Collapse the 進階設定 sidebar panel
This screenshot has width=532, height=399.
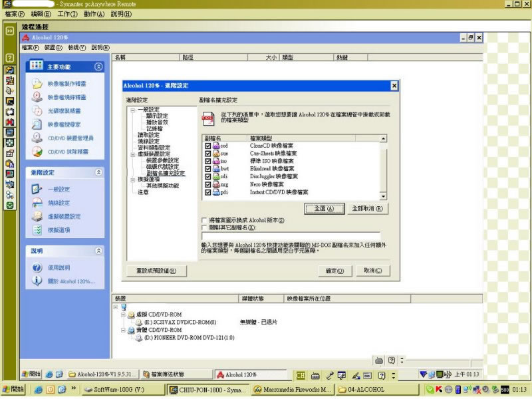[x=98, y=173]
